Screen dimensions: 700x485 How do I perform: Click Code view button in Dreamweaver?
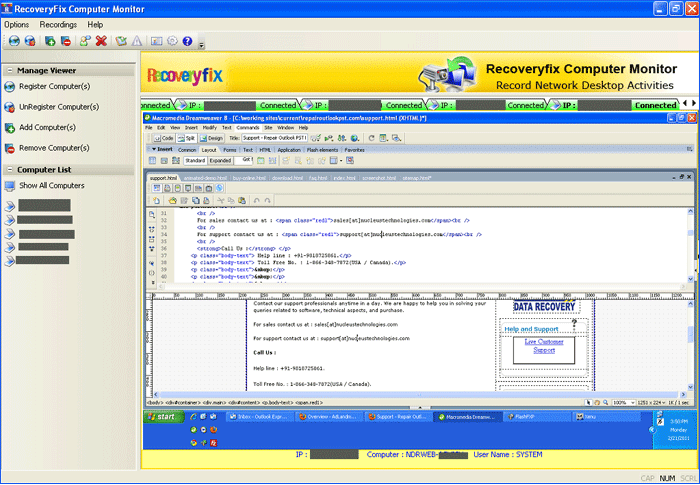point(163,138)
